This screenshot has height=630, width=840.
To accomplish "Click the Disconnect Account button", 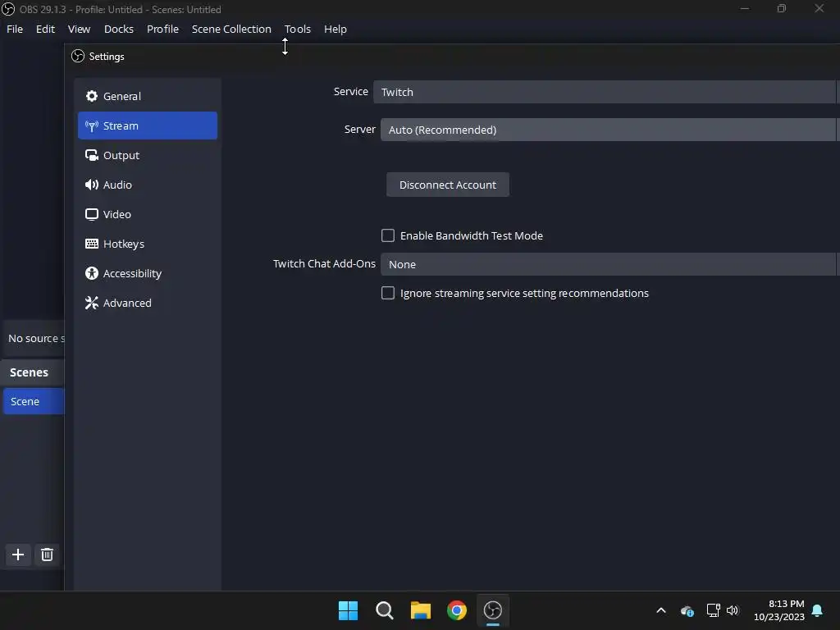I will pyautogui.click(x=448, y=185).
